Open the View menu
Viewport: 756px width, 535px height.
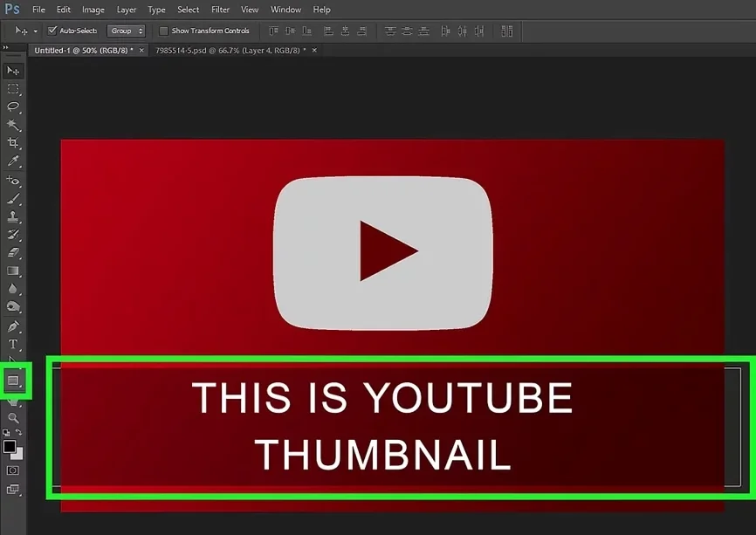point(250,10)
